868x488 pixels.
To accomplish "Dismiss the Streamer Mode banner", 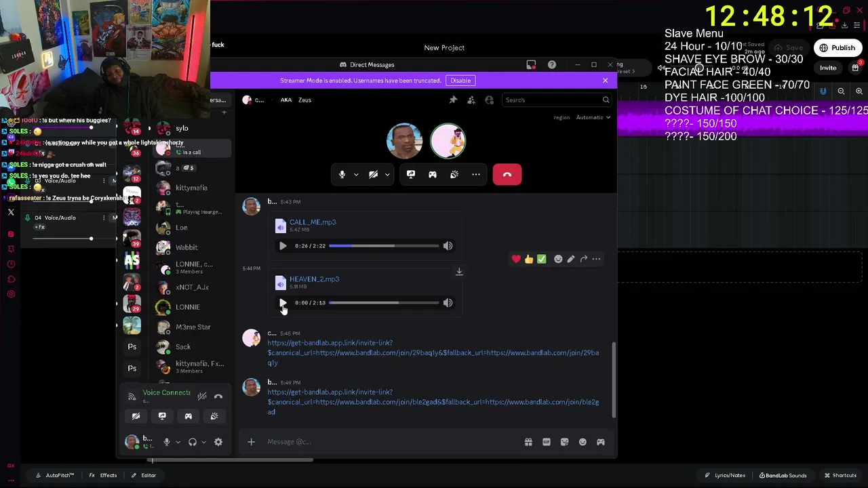I will coord(605,80).
